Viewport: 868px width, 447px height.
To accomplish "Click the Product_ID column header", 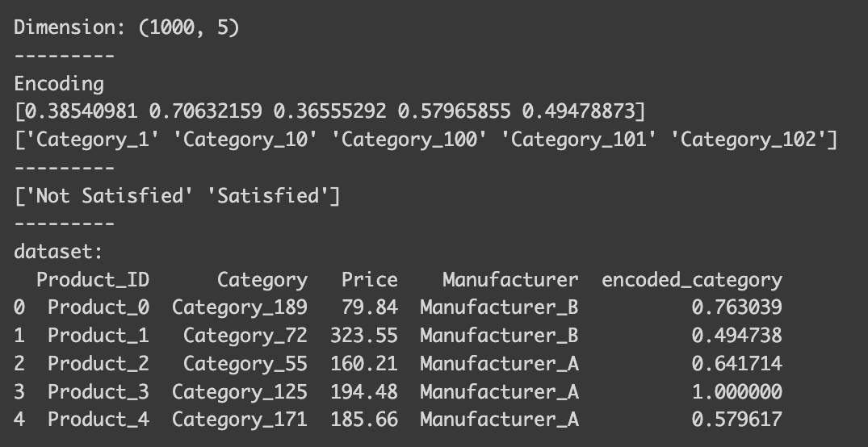I will tap(93, 280).
